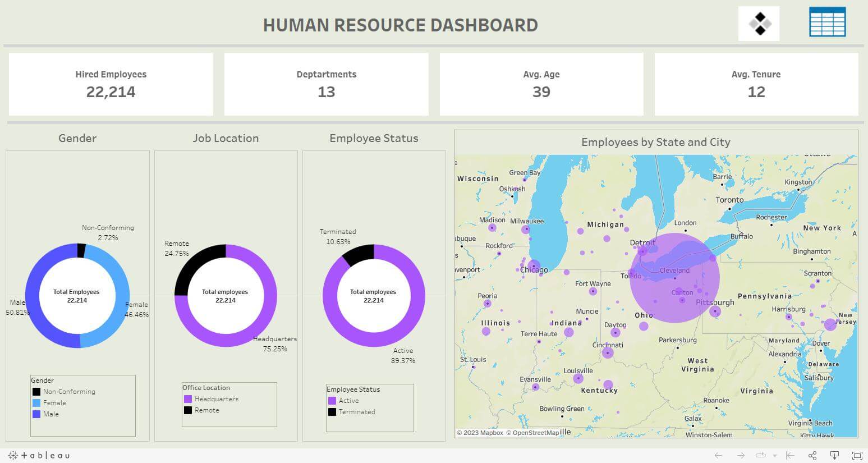
Task: Click the undo arrow in the Tableau toolbar
Action: click(718, 455)
